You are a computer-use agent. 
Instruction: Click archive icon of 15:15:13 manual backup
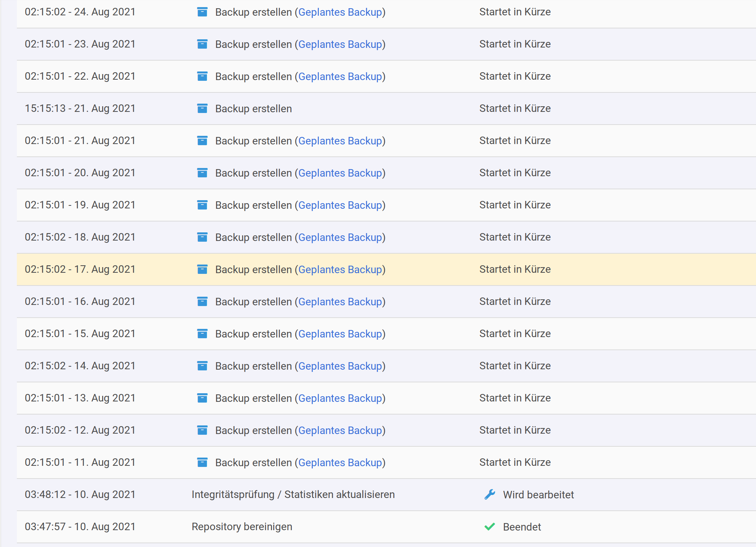(202, 109)
